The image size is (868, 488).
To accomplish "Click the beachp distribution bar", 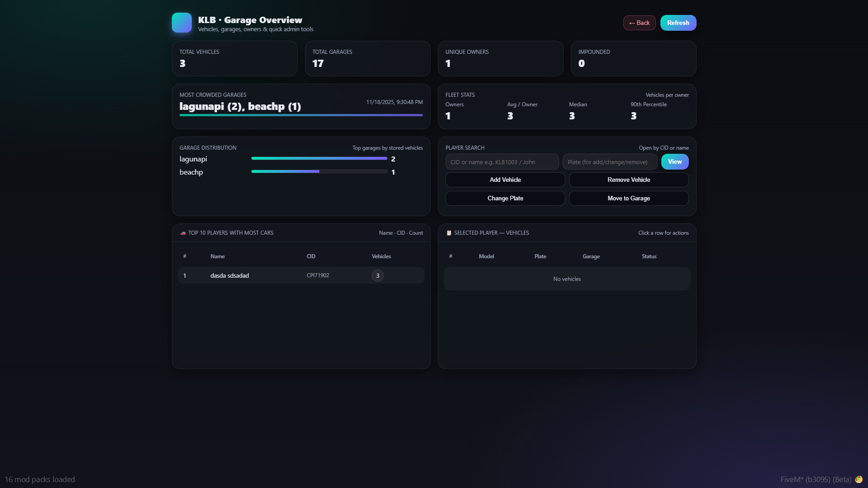I will pos(319,172).
